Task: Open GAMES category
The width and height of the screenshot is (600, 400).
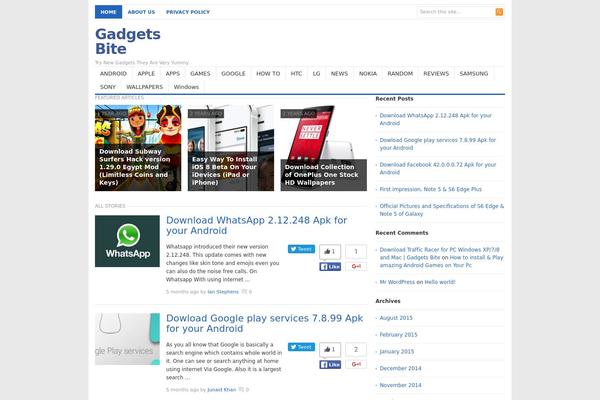Action: point(201,73)
